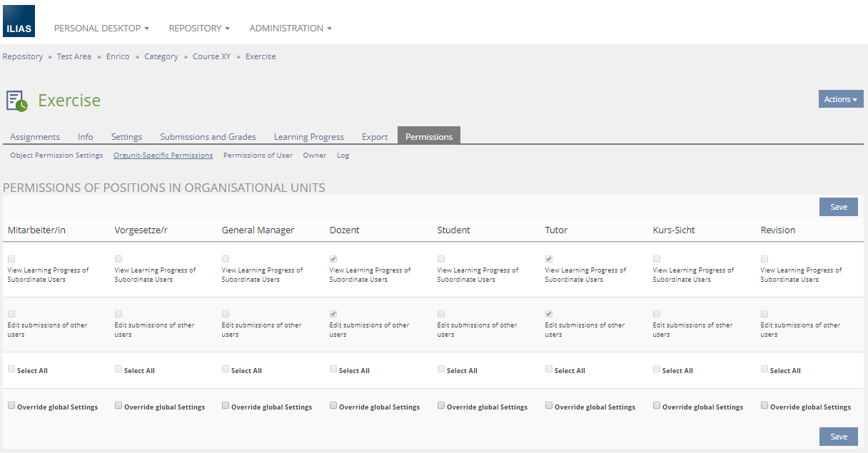The image size is (868, 453).
Task: Enable Override global Settings for Mitarbeiter/in
Action: [11, 406]
